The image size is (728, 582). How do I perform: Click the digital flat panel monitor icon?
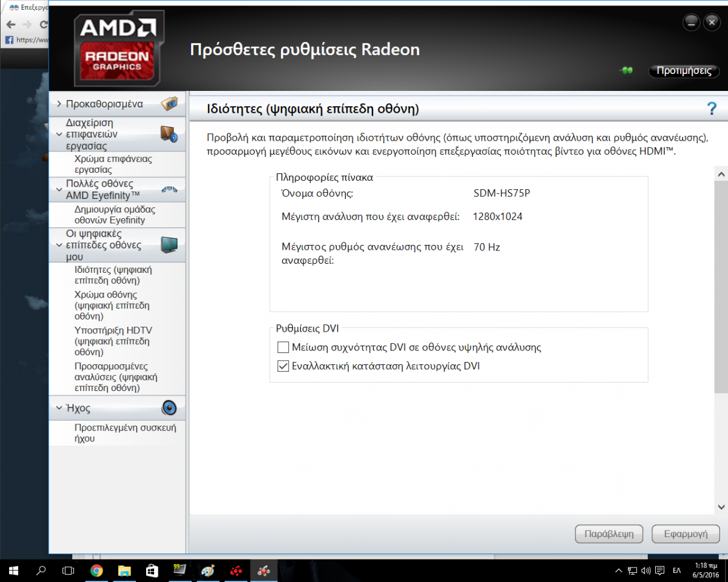169,245
